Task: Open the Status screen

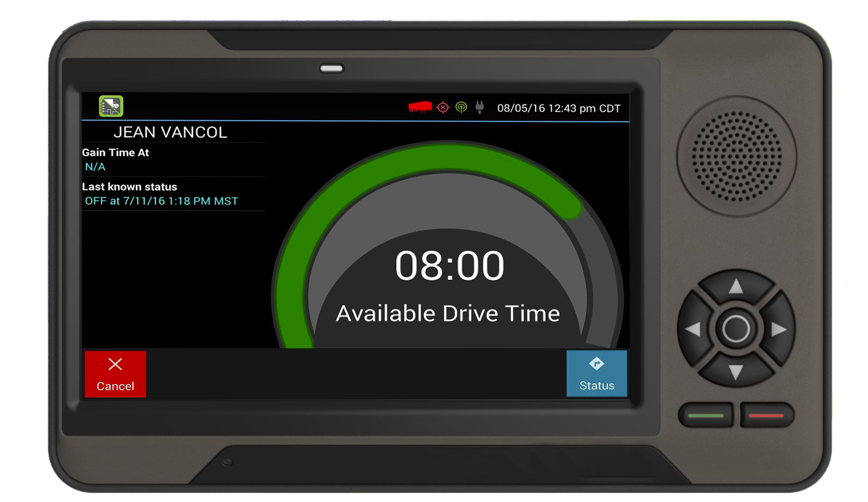Action: click(x=596, y=374)
